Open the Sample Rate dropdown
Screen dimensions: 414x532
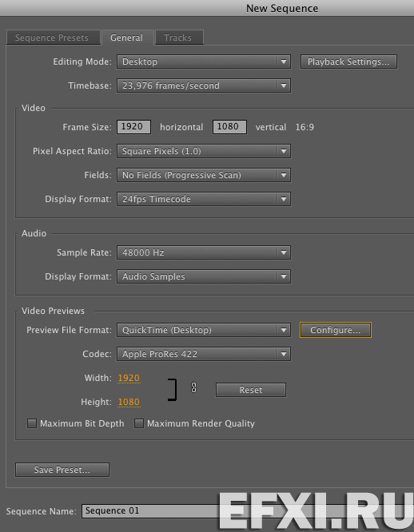[204, 252]
